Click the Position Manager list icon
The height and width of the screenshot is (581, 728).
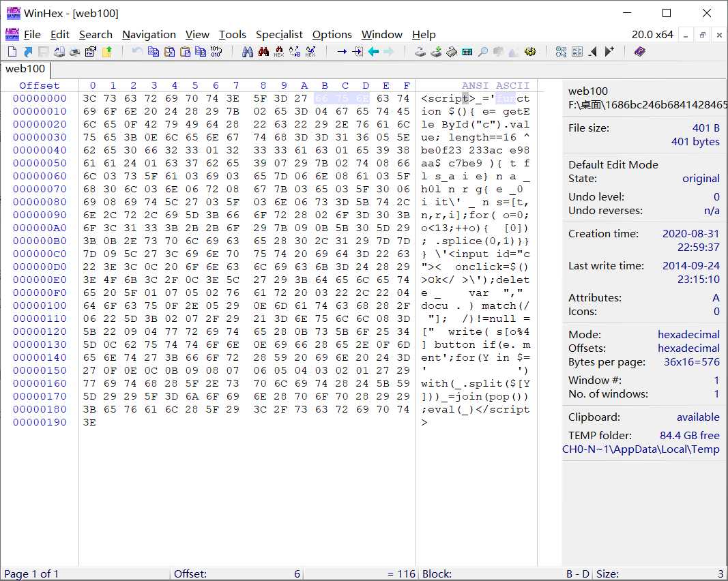click(x=577, y=52)
